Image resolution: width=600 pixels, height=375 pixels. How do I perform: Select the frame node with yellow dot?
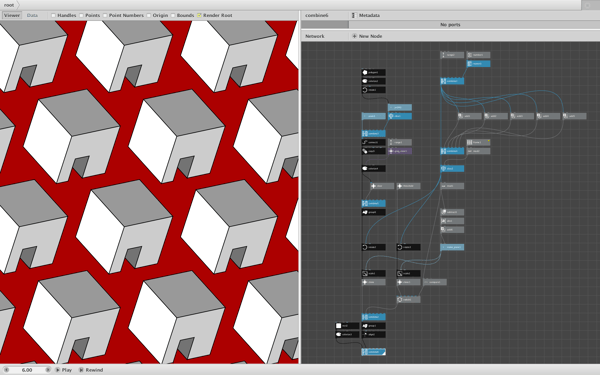tap(478, 142)
